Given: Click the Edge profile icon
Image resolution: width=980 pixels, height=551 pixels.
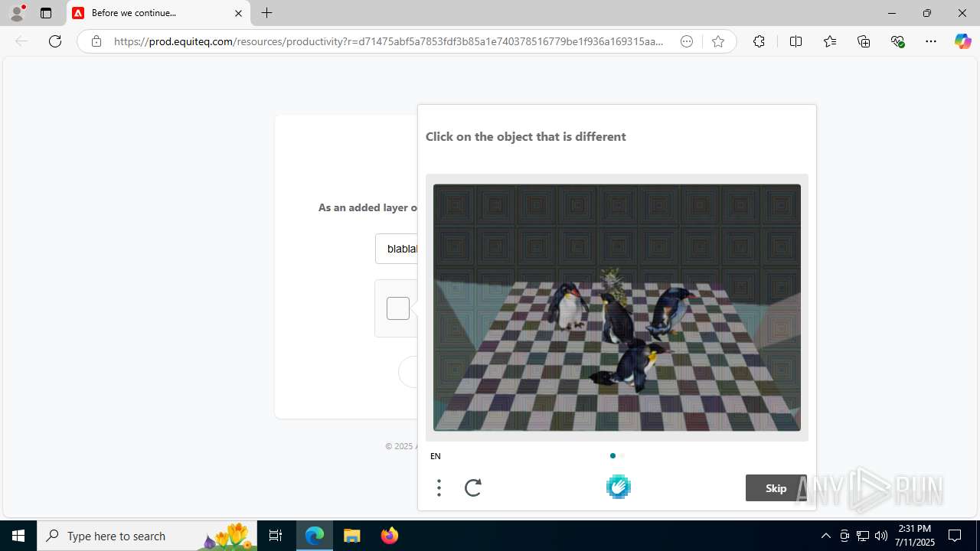Looking at the screenshot, I should point(17,13).
